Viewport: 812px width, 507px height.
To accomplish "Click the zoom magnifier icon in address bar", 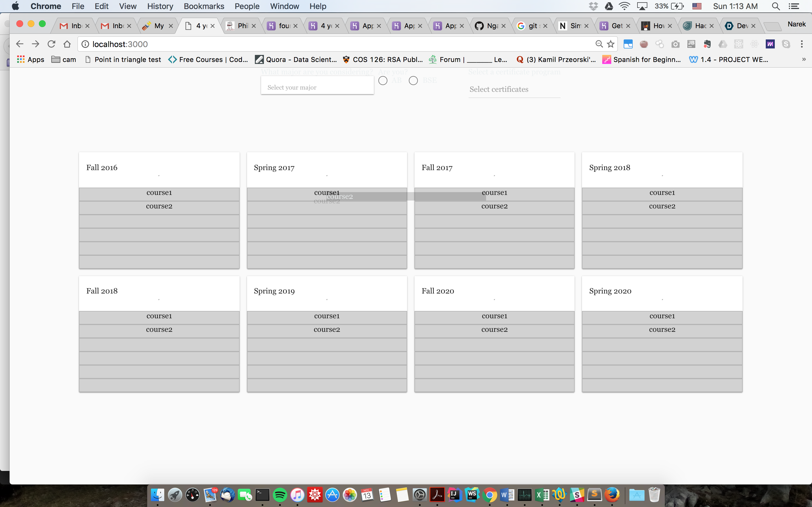I will click(599, 44).
